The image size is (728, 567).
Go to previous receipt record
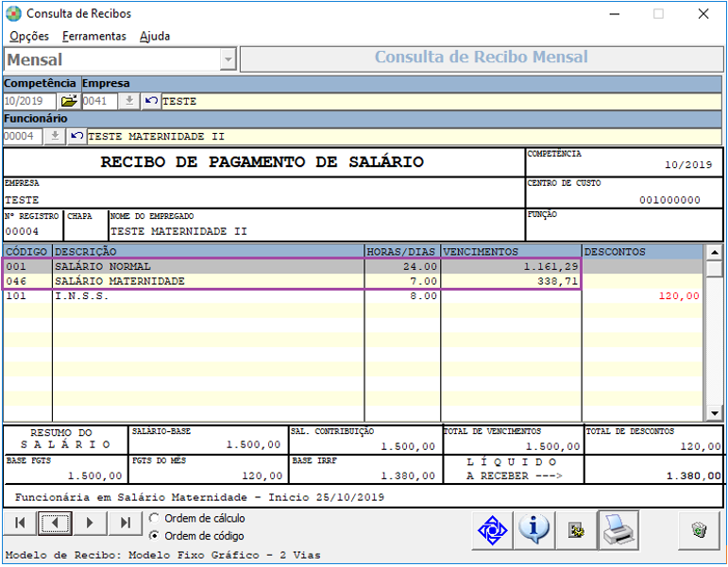tap(55, 523)
